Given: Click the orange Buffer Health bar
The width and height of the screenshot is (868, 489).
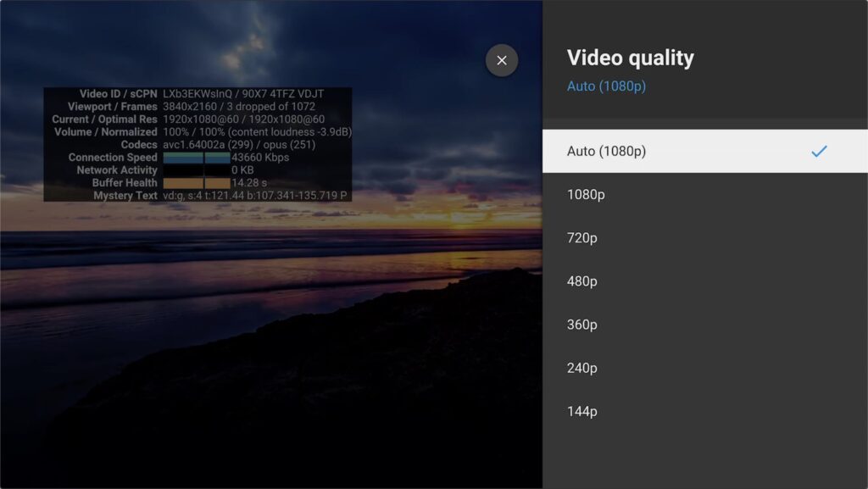Looking at the screenshot, I should (x=196, y=183).
